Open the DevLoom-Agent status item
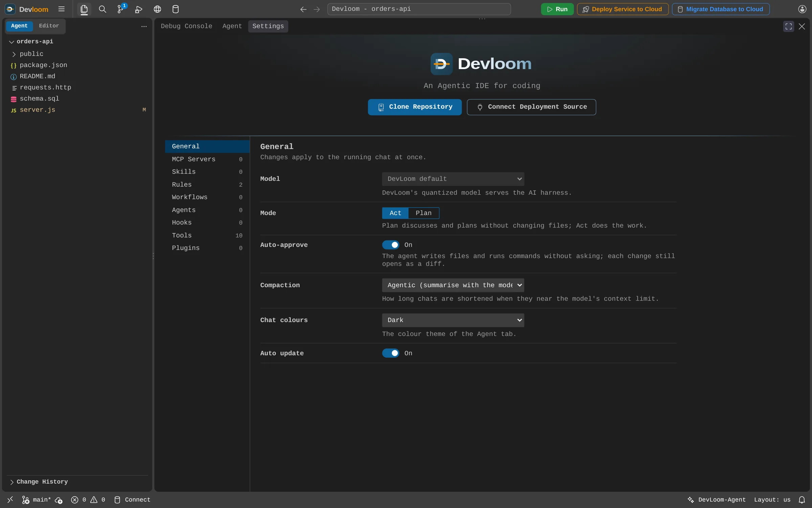 click(x=717, y=500)
